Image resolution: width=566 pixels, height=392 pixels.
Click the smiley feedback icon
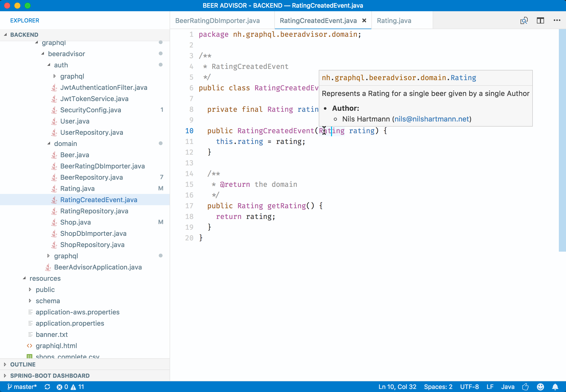coord(540,387)
